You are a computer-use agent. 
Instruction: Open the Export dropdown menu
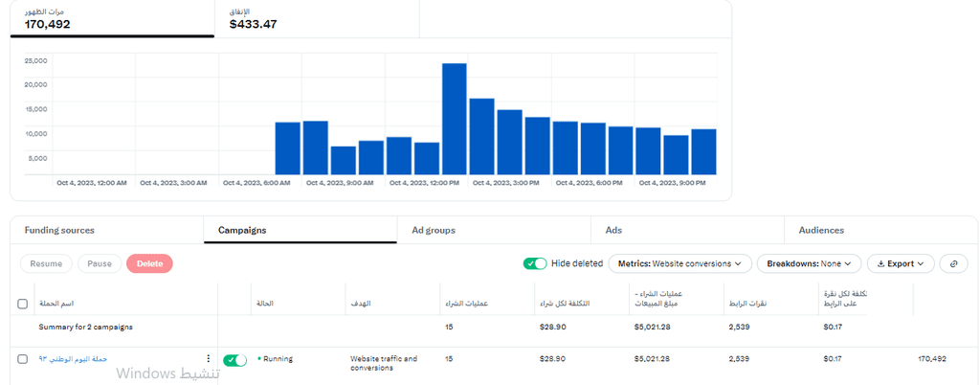901,263
